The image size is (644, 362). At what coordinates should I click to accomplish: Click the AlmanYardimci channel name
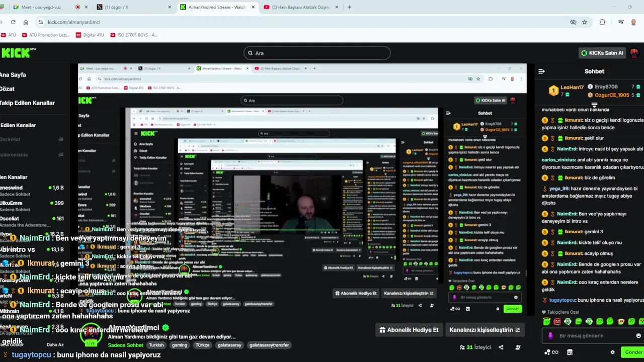coord(133,328)
